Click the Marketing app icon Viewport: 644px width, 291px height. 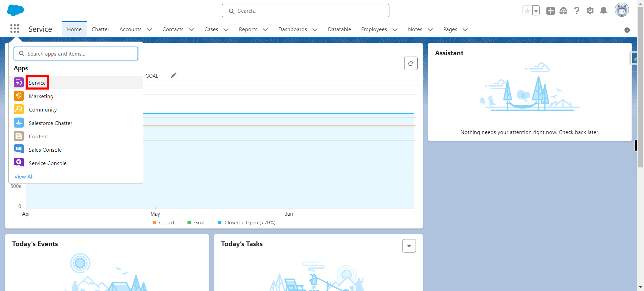pos(19,96)
